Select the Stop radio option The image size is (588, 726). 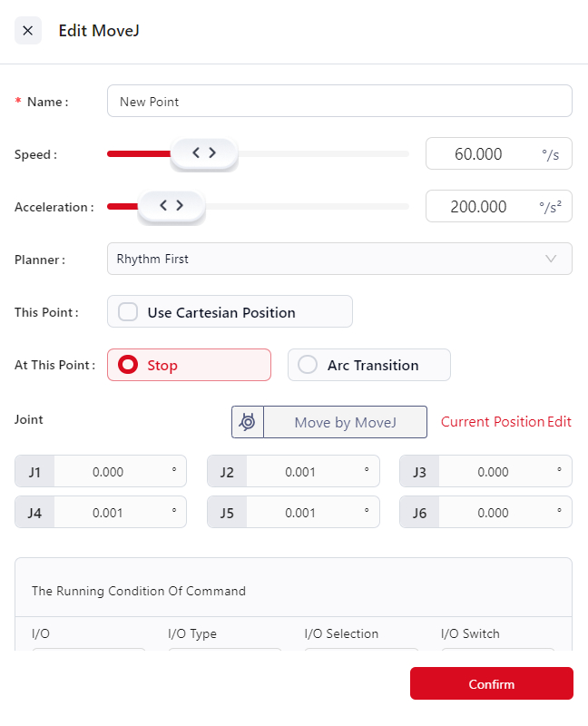click(129, 365)
